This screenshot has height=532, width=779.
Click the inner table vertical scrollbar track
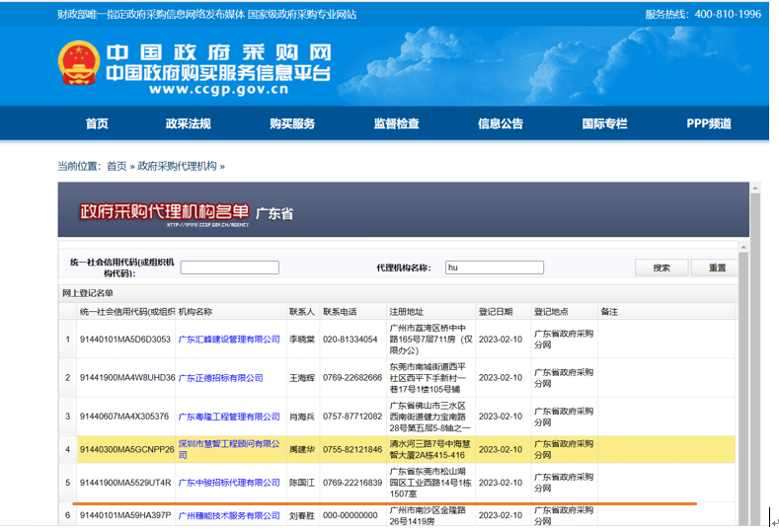[743, 388]
